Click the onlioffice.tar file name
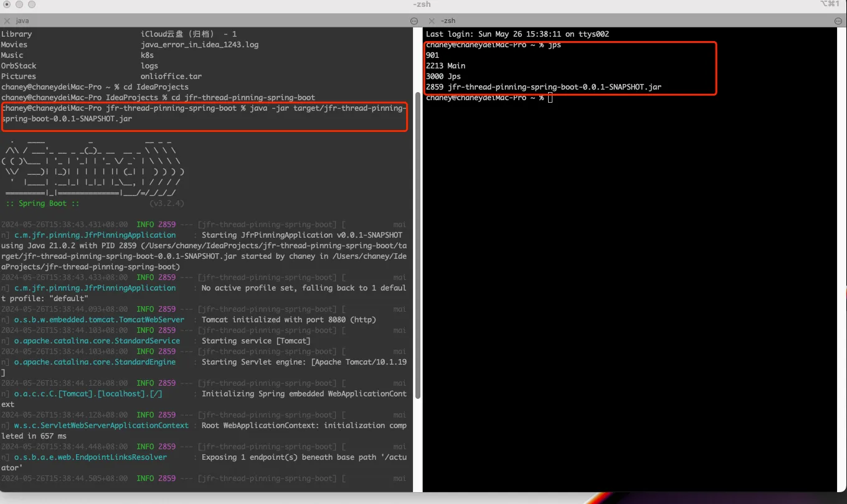Viewport: 847px width, 504px height. pyautogui.click(x=171, y=77)
